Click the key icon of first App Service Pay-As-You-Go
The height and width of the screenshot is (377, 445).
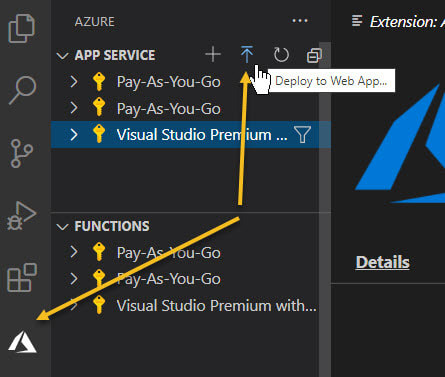click(x=99, y=82)
